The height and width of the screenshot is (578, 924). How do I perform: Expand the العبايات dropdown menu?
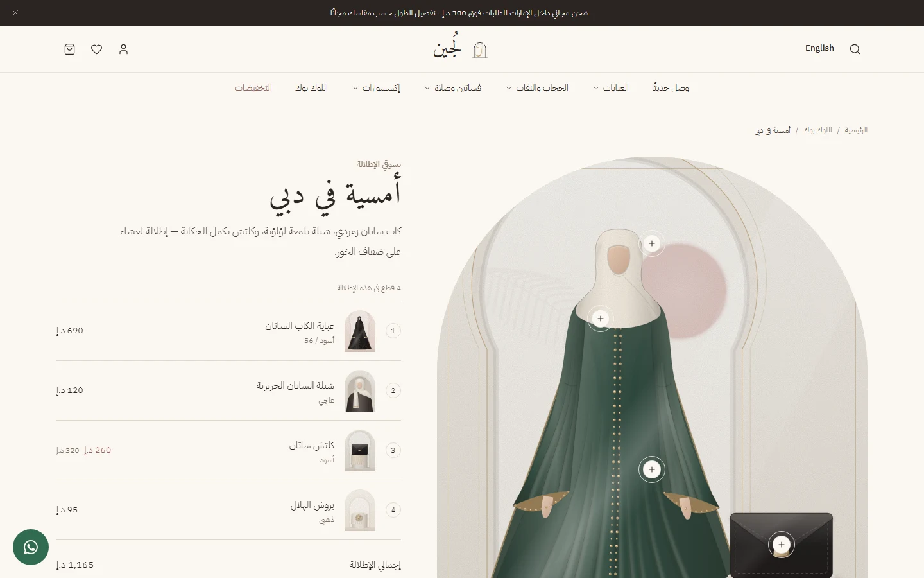pyautogui.click(x=611, y=88)
